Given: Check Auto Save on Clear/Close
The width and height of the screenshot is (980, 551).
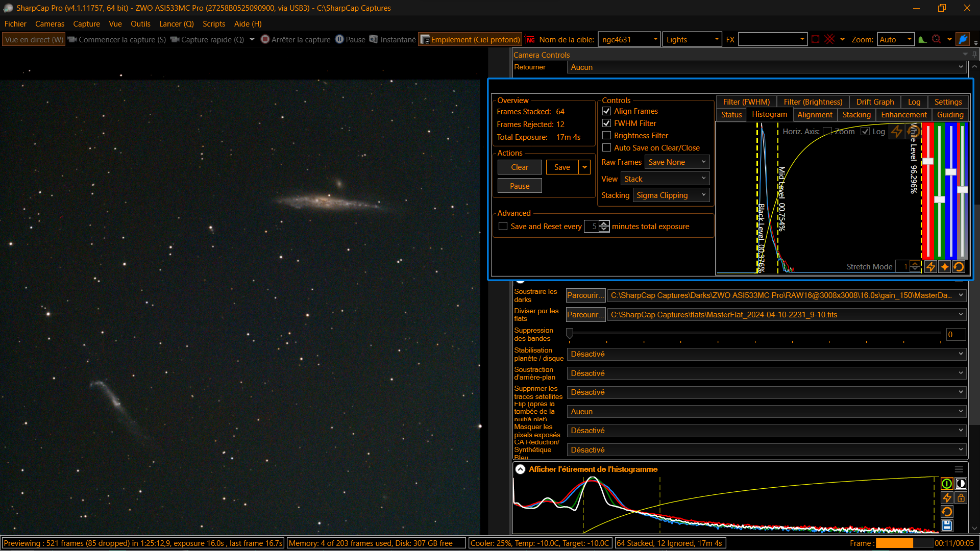Looking at the screenshot, I should [x=607, y=148].
